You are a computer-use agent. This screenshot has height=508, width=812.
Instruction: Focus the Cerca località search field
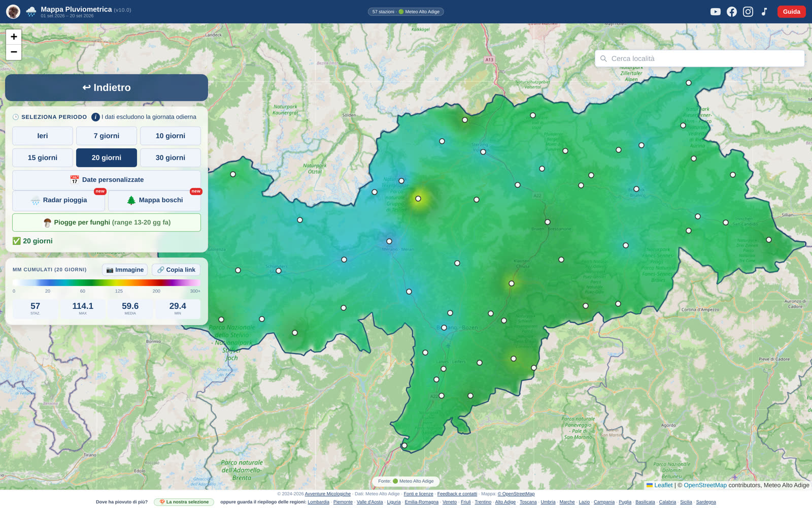pos(700,58)
